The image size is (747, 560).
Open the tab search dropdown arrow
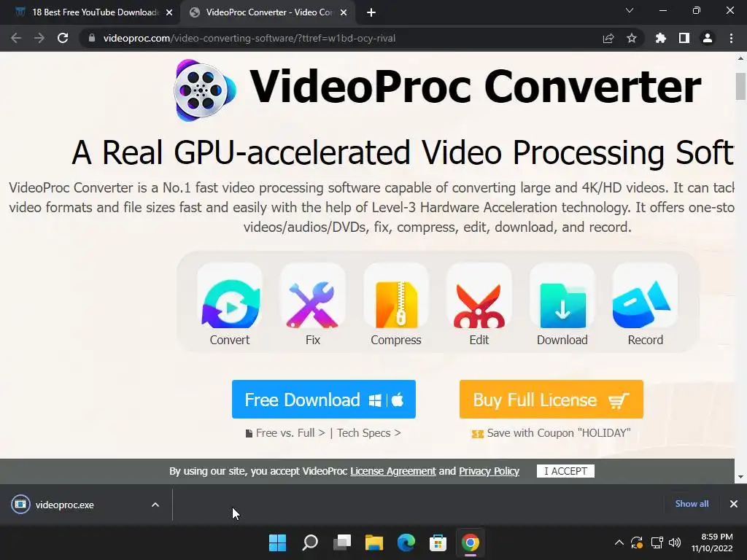point(630,11)
